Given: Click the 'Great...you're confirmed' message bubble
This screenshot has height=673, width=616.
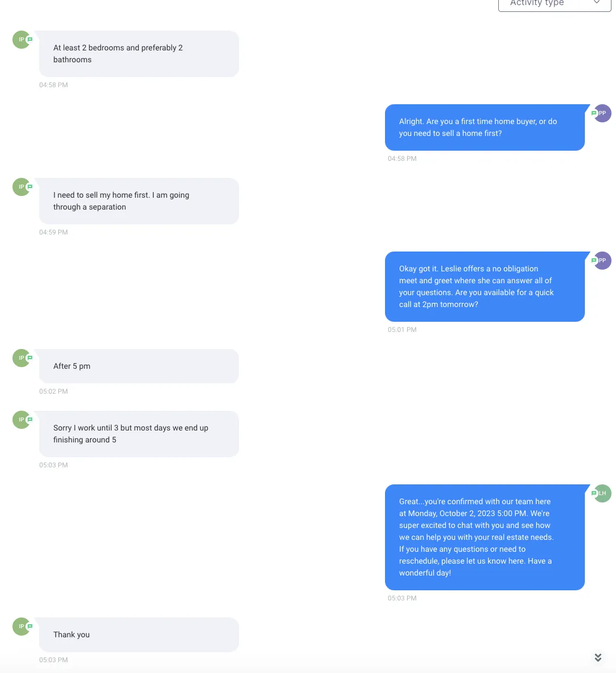Looking at the screenshot, I should [485, 538].
